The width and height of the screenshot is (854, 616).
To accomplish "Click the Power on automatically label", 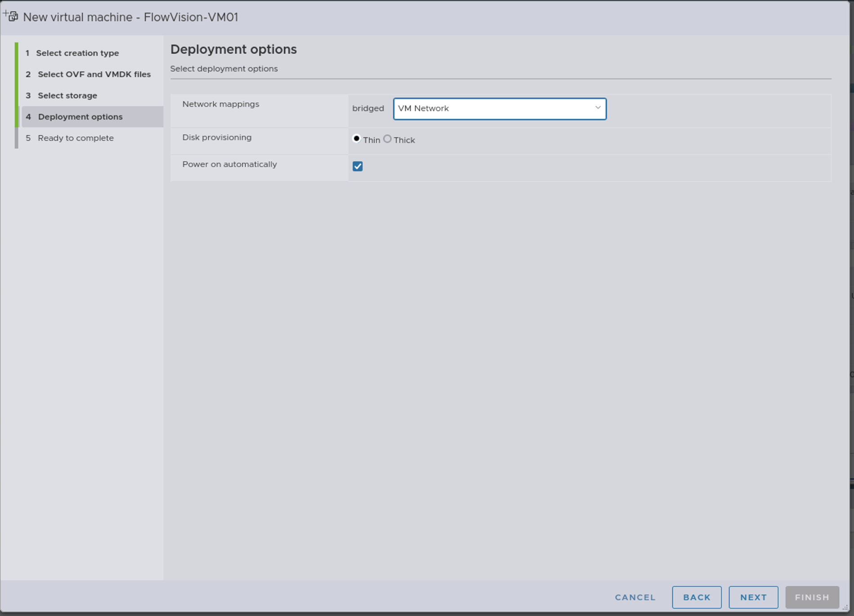I will [229, 164].
